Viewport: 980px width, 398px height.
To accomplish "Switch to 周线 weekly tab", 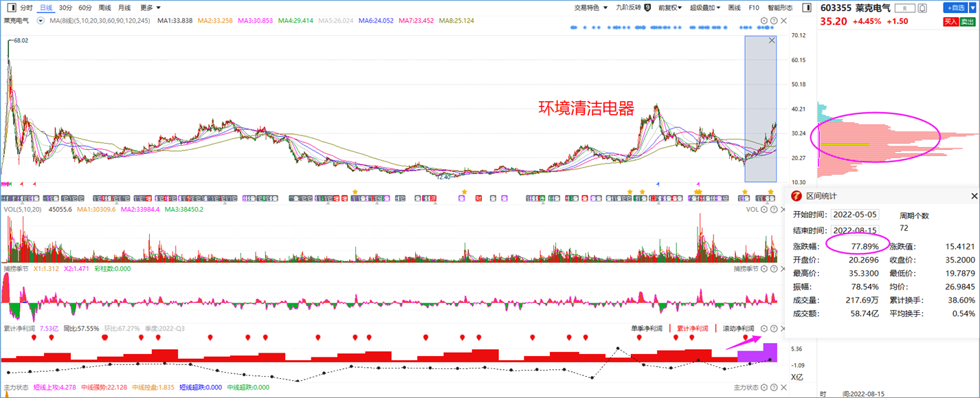I will (x=105, y=8).
